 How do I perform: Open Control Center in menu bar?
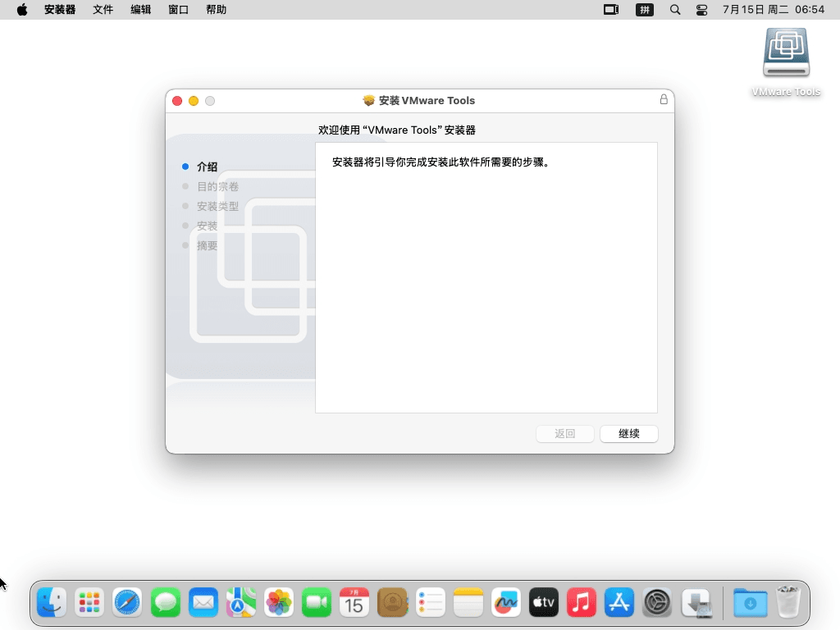click(x=701, y=10)
